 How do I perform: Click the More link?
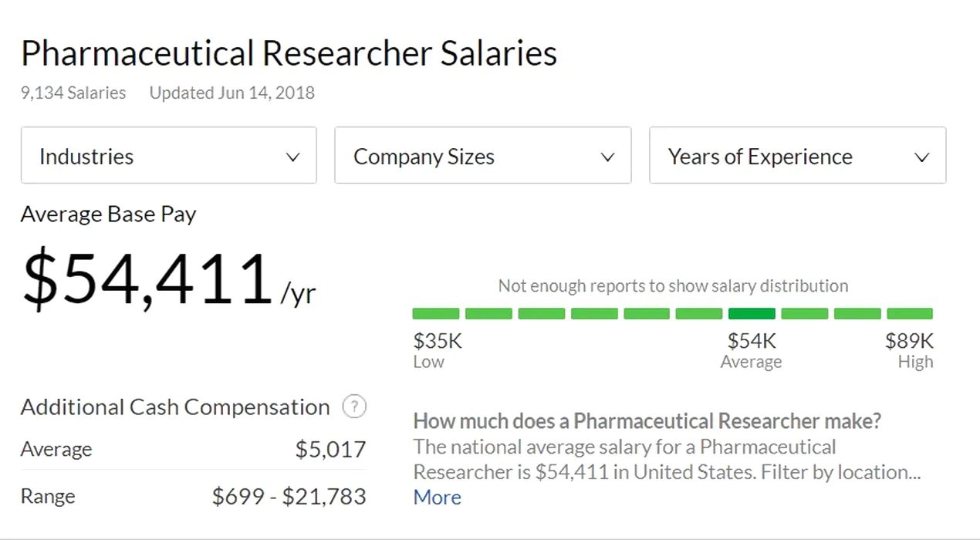pyautogui.click(x=437, y=498)
